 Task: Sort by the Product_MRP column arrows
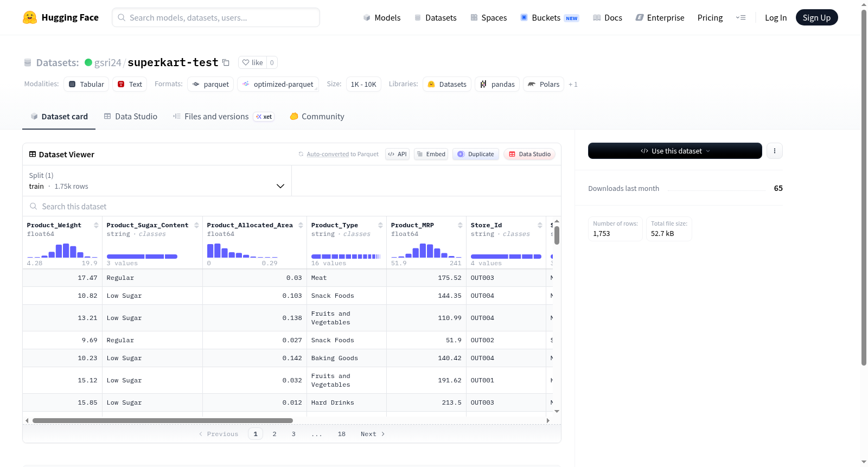[x=460, y=225]
